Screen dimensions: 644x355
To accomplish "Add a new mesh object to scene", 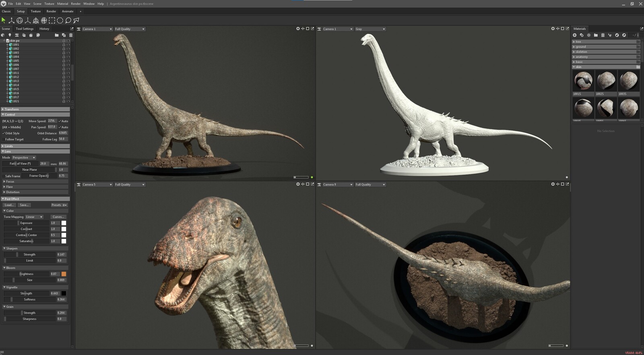I will point(3,35).
